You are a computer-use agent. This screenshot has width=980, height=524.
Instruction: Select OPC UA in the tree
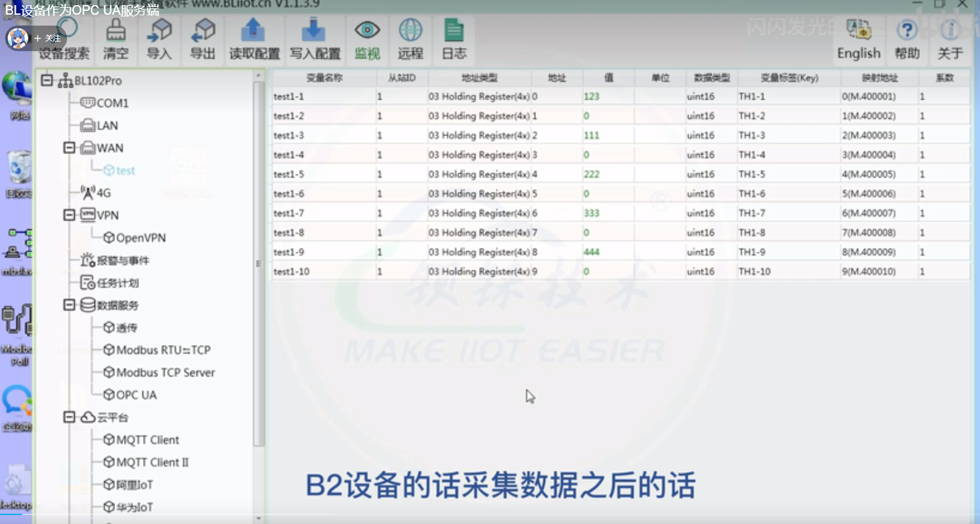point(135,395)
